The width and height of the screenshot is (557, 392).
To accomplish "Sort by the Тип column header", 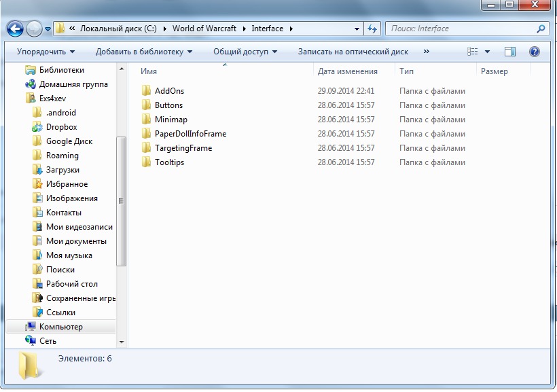I will [x=406, y=71].
